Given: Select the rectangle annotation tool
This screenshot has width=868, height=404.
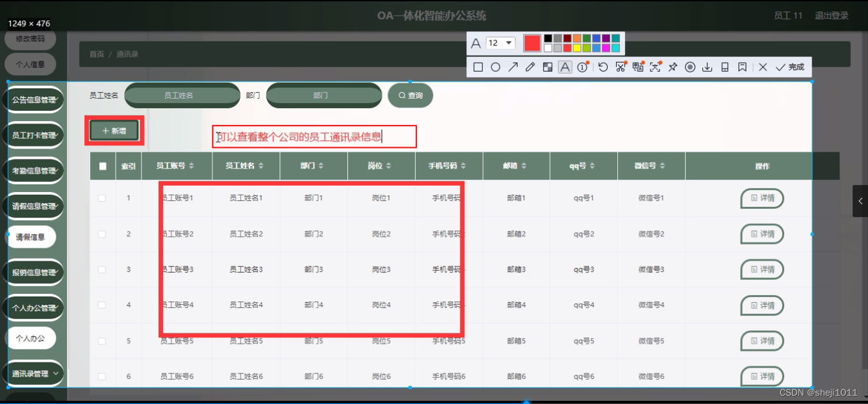Looking at the screenshot, I should [478, 67].
